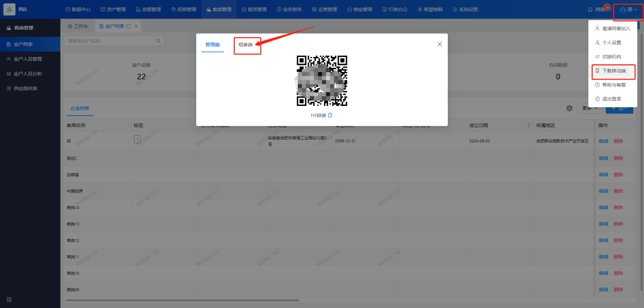
Task: Choose 邀请同事加入 from the user menu
Action: 613,28
